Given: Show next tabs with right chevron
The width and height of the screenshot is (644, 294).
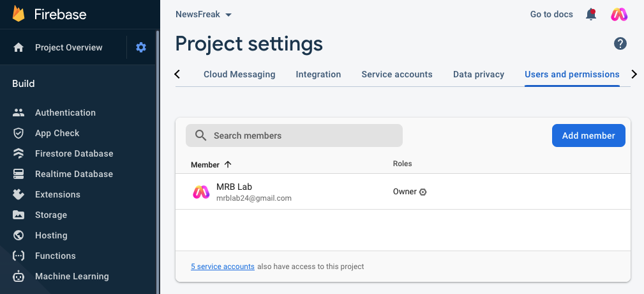Looking at the screenshot, I should point(634,74).
